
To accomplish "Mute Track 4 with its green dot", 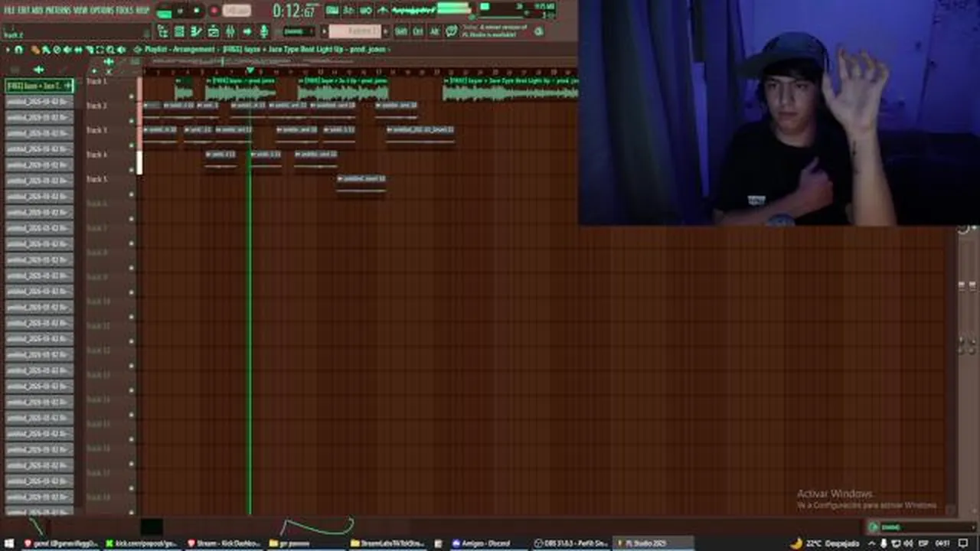I will click(132, 170).
